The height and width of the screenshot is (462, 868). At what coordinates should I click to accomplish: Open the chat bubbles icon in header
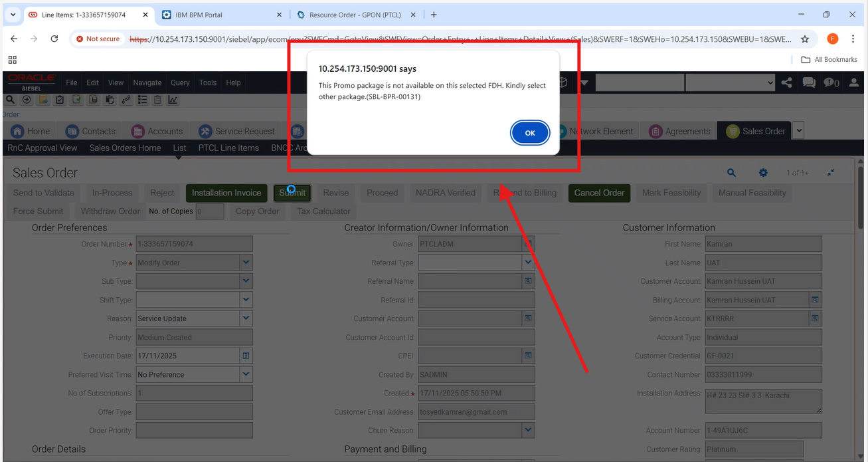pyautogui.click(x=808, y=83)
